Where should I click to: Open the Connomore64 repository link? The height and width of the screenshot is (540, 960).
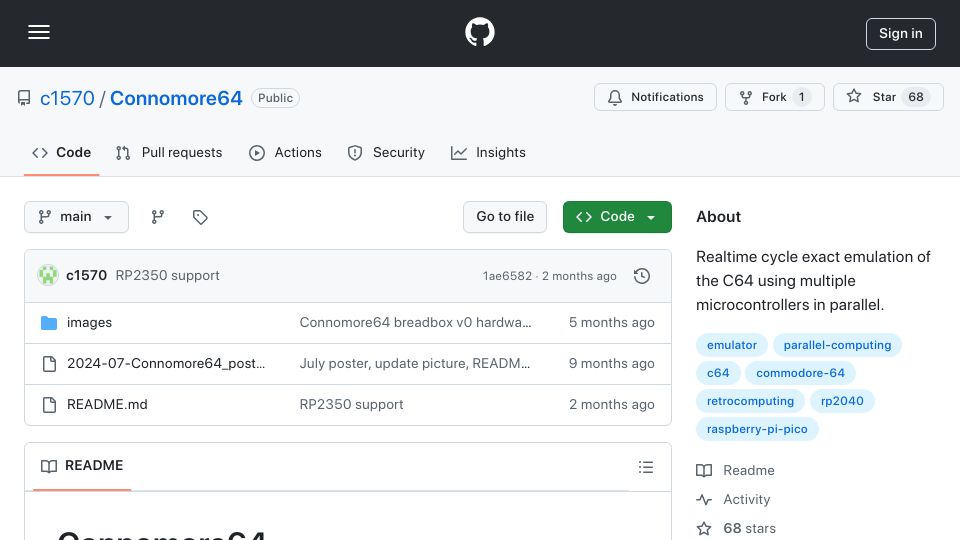point(176,98)
